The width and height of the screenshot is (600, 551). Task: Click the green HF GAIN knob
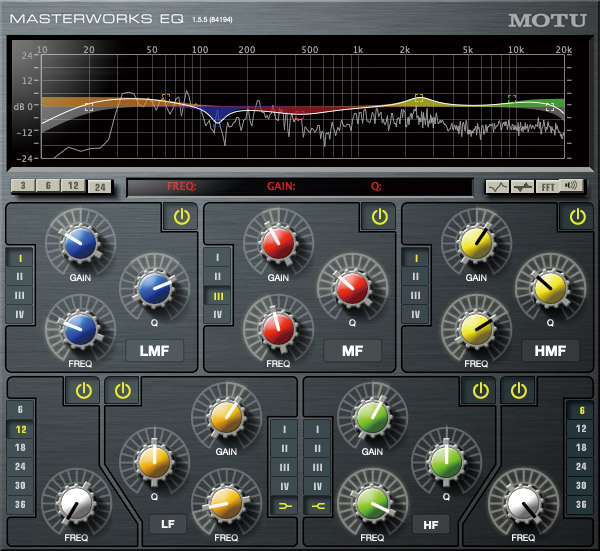tap(372, 417)
